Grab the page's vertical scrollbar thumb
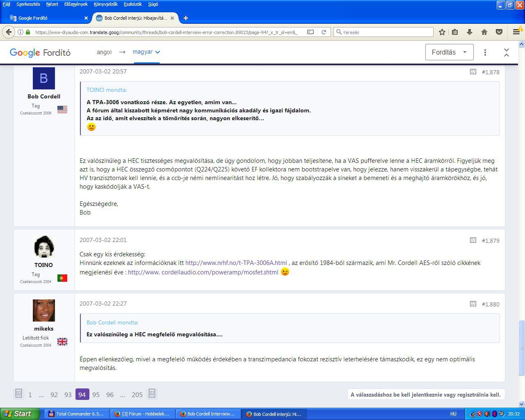The width and height of the screenshot is (525, 420). [x=522, y=348]
